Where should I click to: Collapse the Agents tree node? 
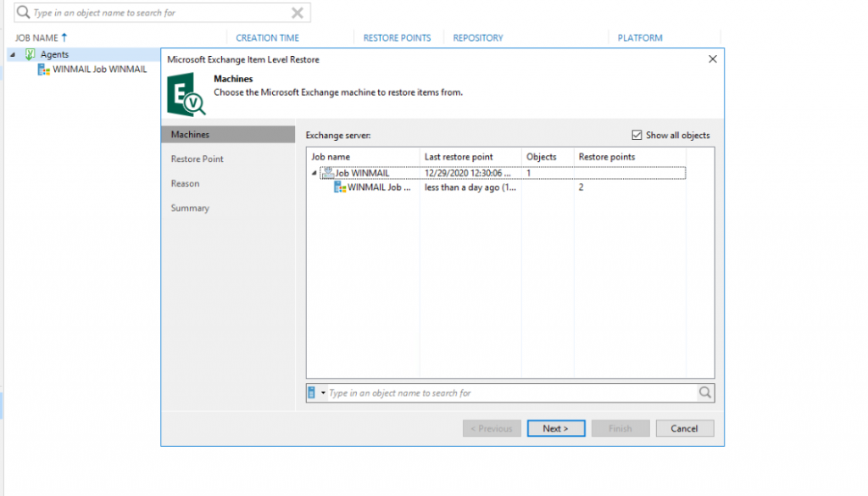point(12,54)
